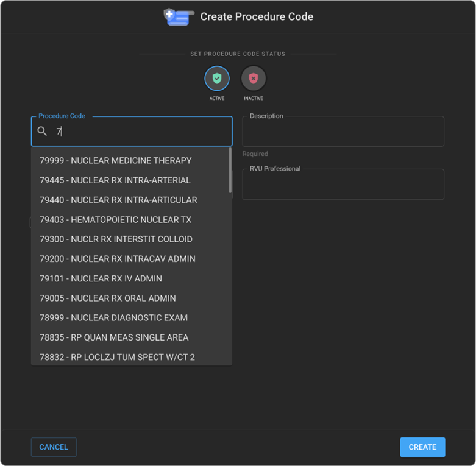This screenshot has width=476, height=466.
Task: Click the Description text field
Action: (x=343, y=132)
